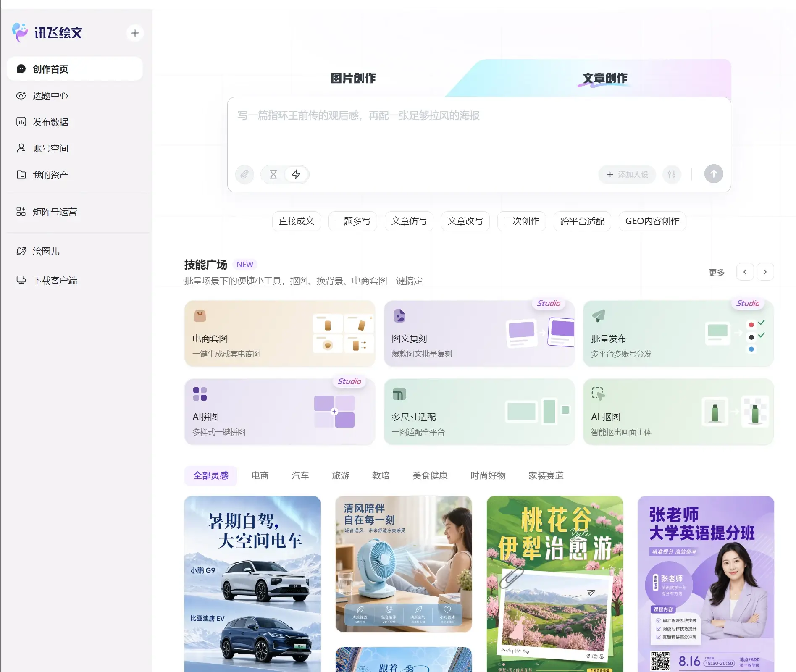This screenshot has width=796, height=672.
Task: Choose the 文章仿写 chip
Action: coord(409,221)
